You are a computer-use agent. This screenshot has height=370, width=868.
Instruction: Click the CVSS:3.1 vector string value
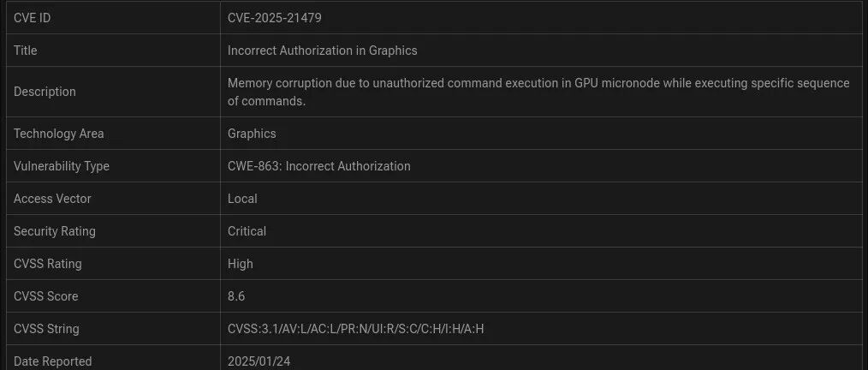[355, 329]
